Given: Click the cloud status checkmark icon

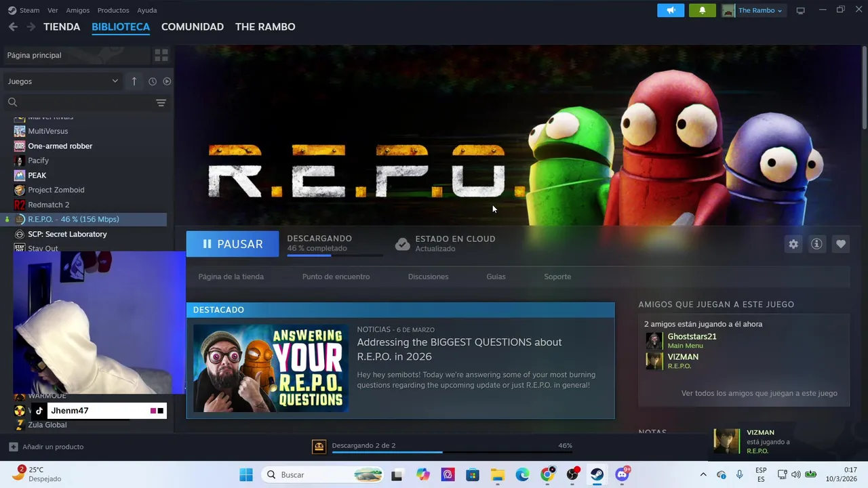Looking at the screenshot, I should (403, 244).
